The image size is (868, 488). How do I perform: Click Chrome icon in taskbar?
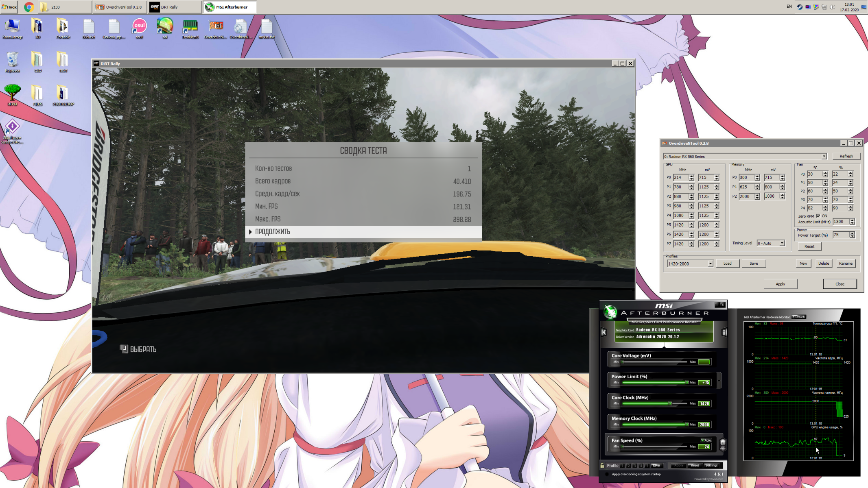click(x=28, y=7)
